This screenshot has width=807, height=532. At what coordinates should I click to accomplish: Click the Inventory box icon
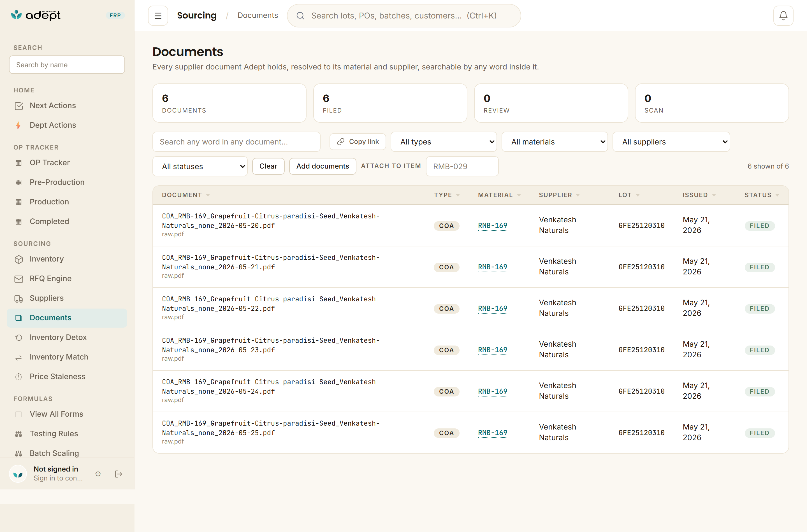[x=19, y=259]
